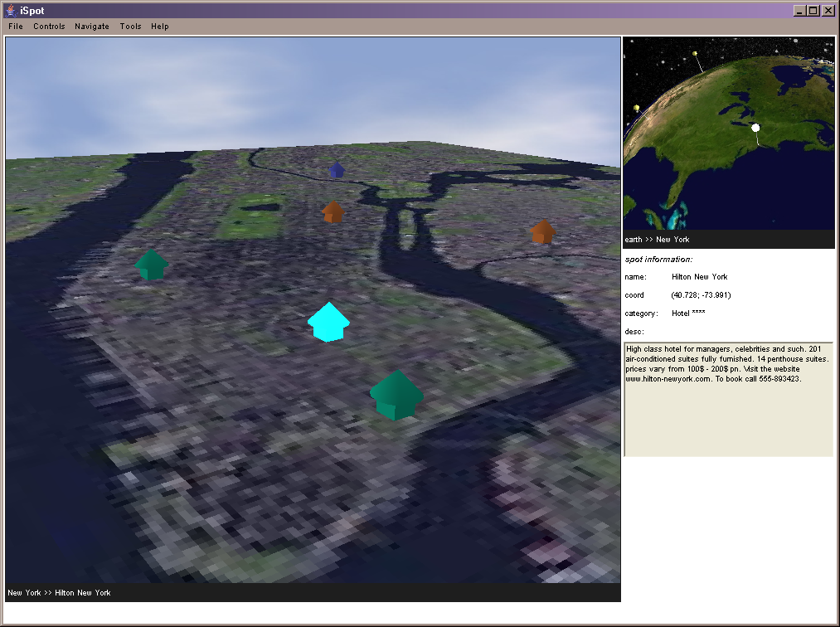840x627 pixels.
Task: Choose the small dark blue house marker
Action: click(336, 170)
